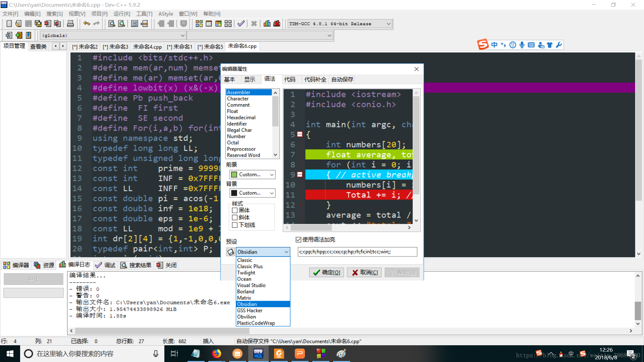Run the program using the toolbar window icon
Viewport: 644px width, 362px height.
point(209,23)
